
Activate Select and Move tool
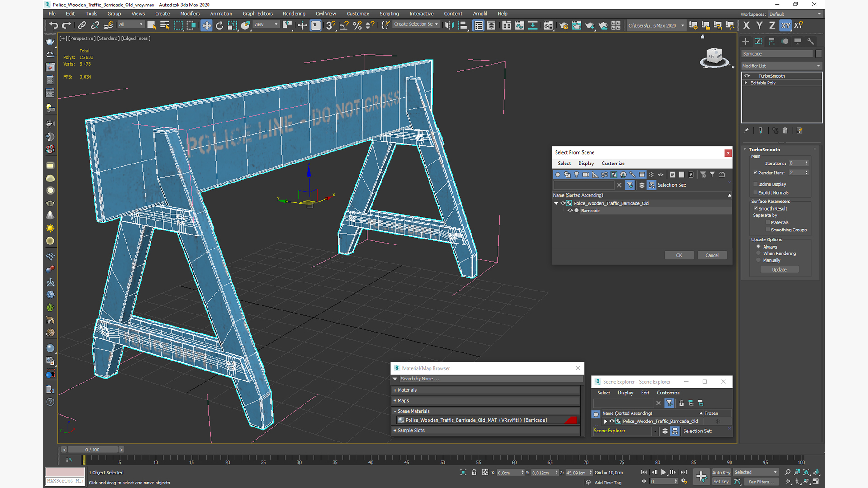pos(206,25)
